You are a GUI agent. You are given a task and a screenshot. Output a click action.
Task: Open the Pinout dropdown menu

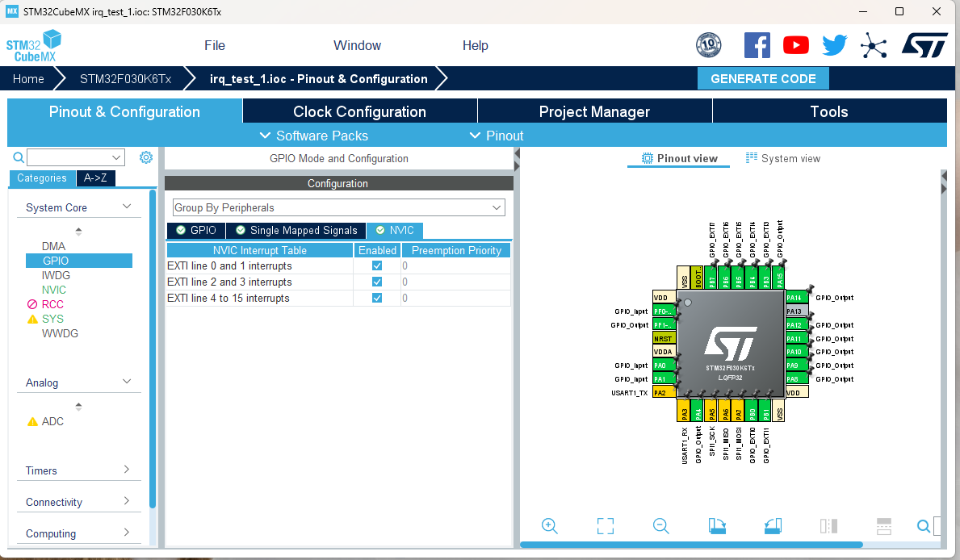pyautogui.click(x=497, y=136)
